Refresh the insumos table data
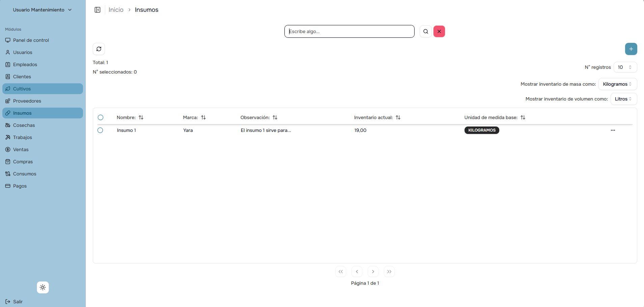Screen dimensions: 644x307 pos(99,49)
